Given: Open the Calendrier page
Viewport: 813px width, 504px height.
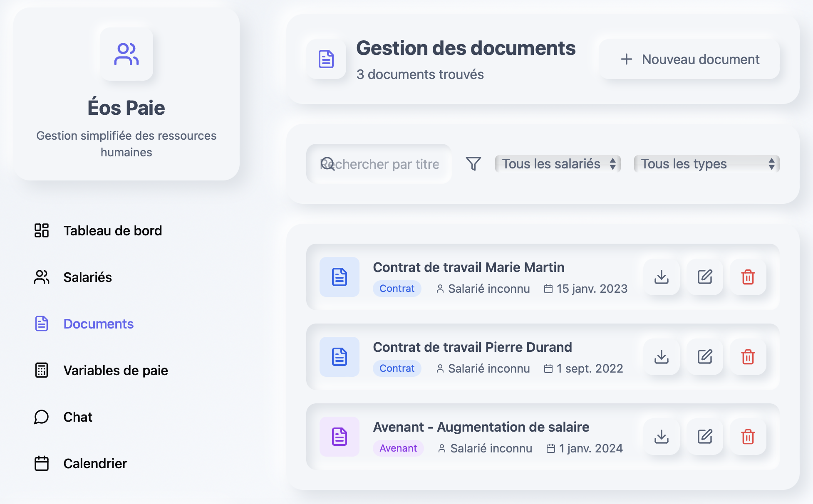Looking at the screenshot, I should point(95,463).
